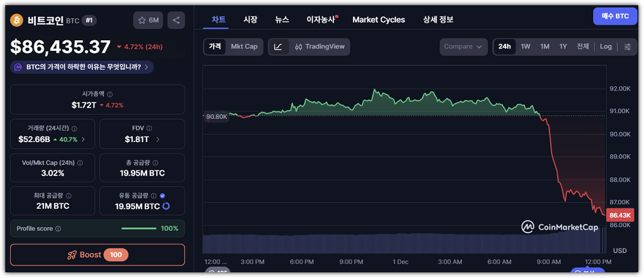Select the 1W time range
Viewport: 644px width, 278px height.
coord(526,47)
